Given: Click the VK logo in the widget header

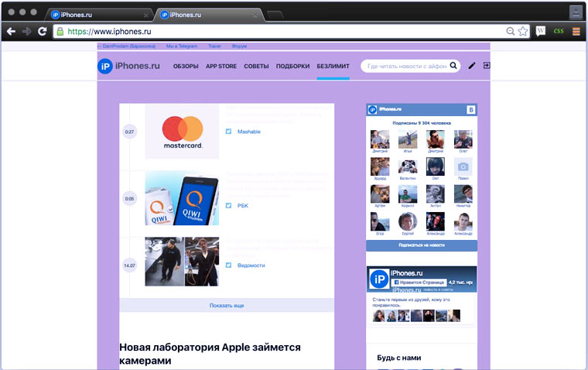Looking at the screenshot, I should tap(471, 110).
